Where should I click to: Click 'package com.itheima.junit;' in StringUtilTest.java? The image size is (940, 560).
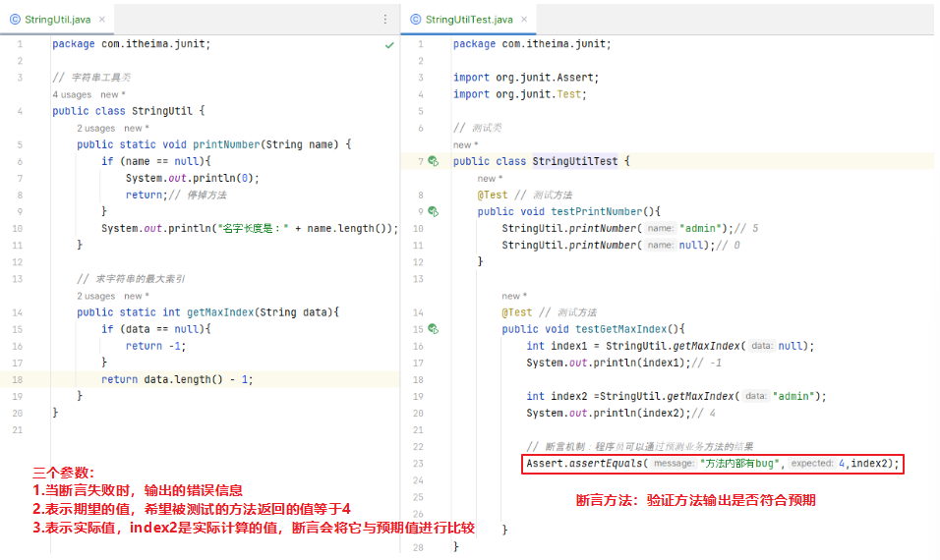(x=532, y=44)
